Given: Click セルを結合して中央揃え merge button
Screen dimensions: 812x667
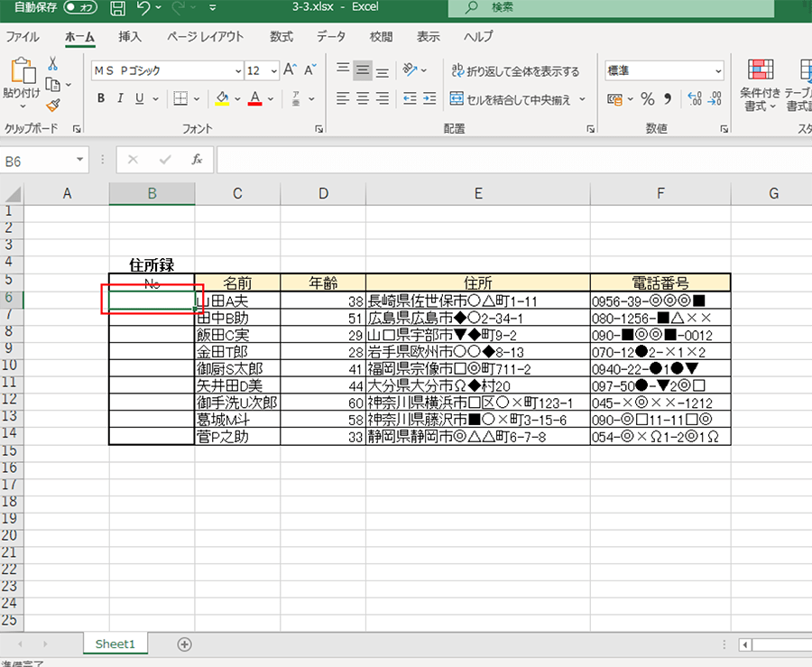Looking at the screenshot, I should coord(510,99).
